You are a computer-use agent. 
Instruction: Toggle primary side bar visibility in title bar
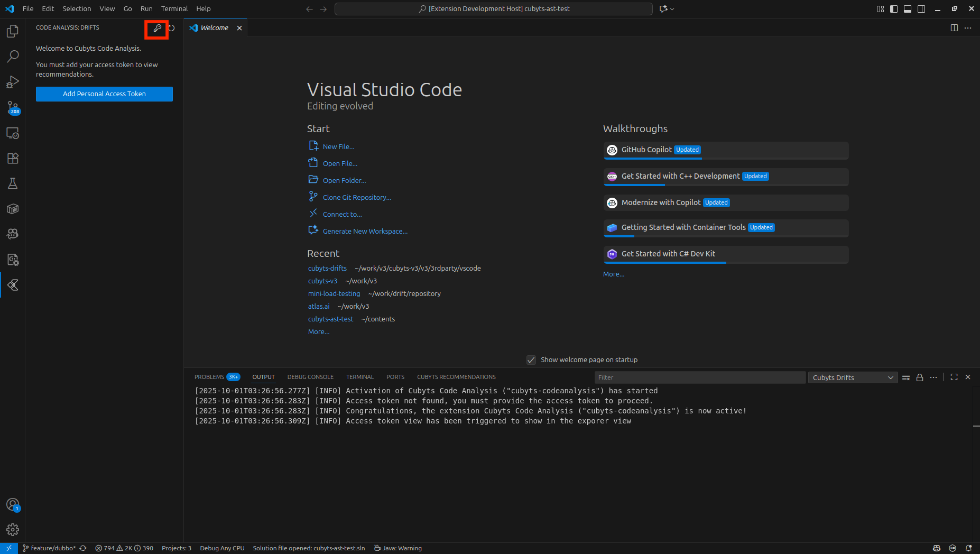point(894,9)
